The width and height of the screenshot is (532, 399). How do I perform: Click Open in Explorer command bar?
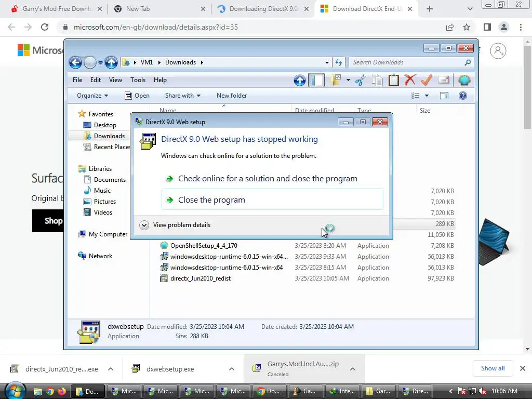(137, 96)
